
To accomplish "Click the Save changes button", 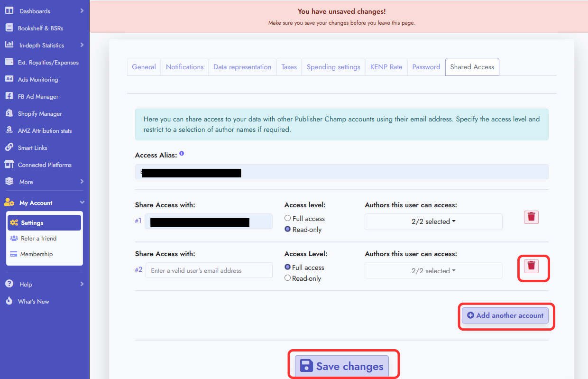I will pos(342,367).
